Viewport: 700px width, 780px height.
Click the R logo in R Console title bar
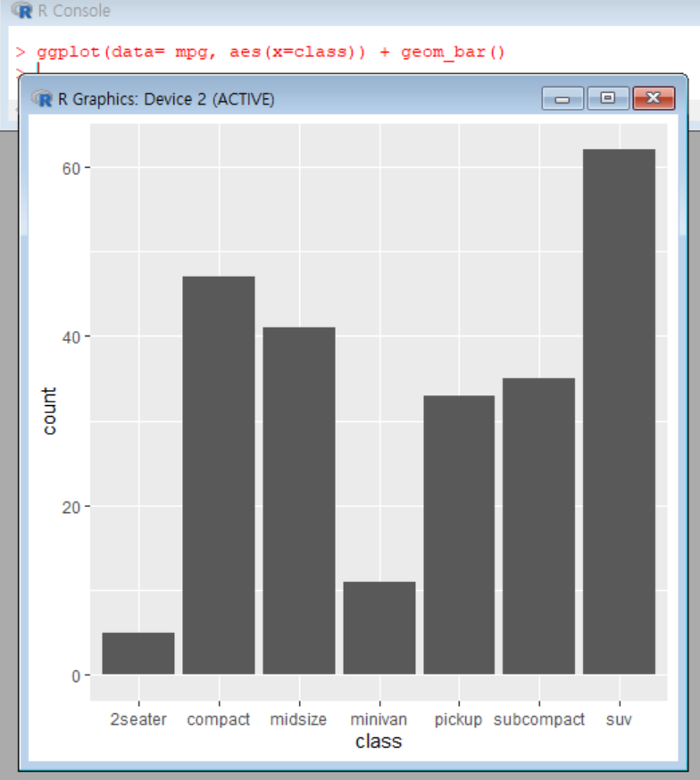(22, 10)
